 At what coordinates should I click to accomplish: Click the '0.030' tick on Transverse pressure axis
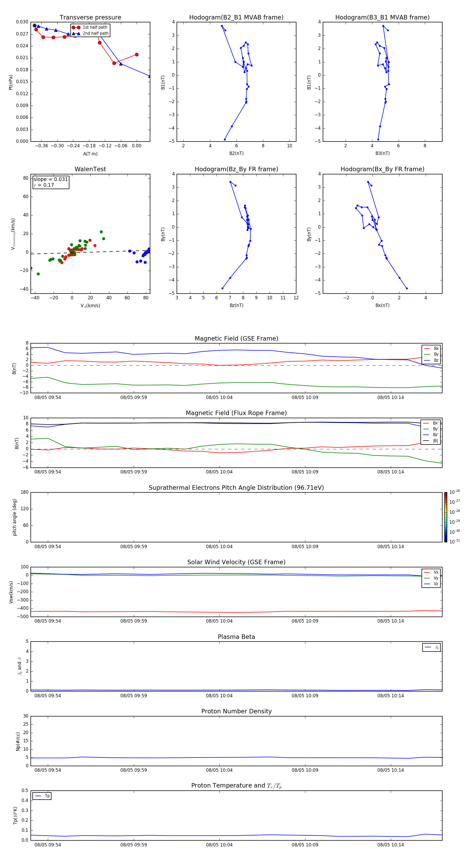22,22
